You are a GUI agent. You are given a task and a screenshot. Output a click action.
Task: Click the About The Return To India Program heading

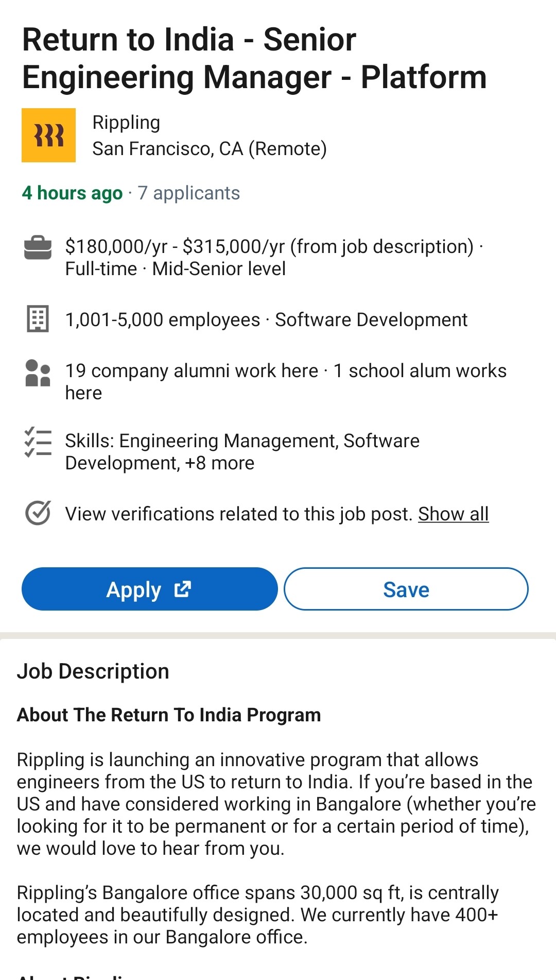click(x=169, y=715)
